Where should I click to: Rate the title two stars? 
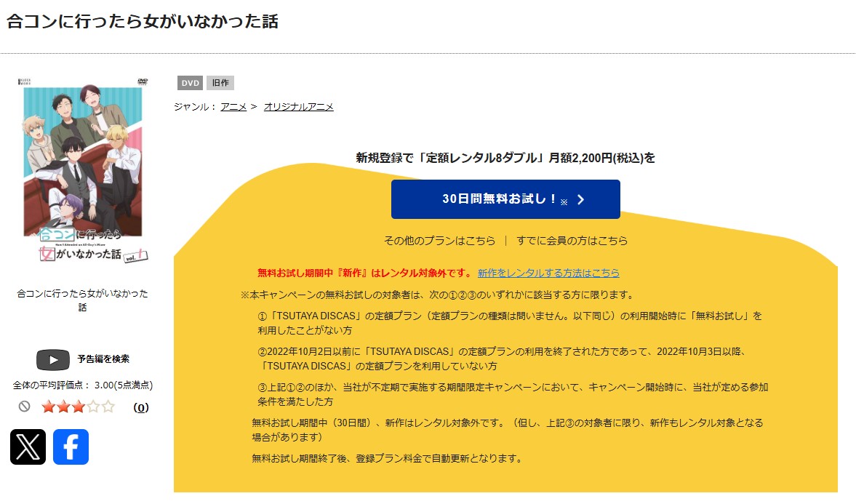(63, 407)
